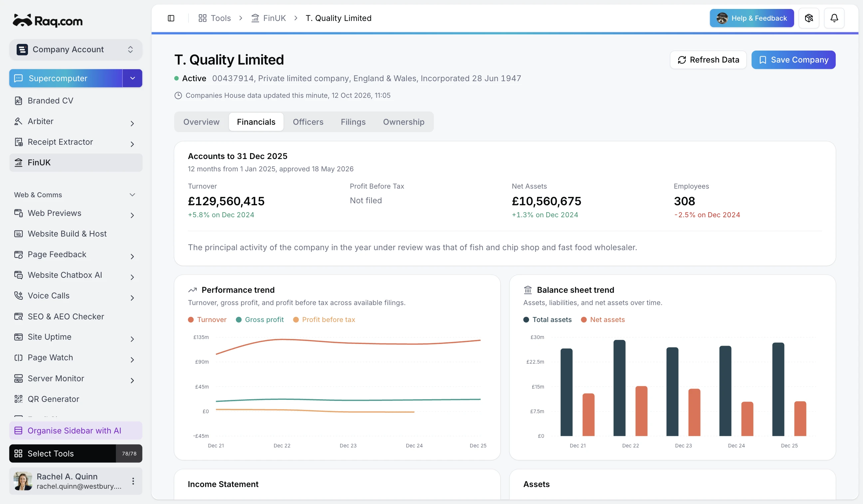
Task: Click the Dec 25 Net assets bar
Action: pyautogui.click(x=800, y=419)
